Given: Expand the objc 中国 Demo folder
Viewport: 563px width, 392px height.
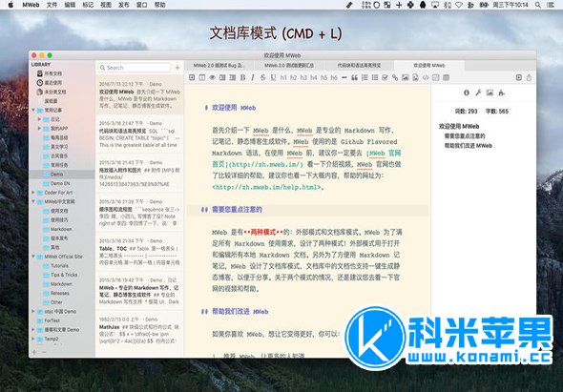Looking at the screenshot, I should [33, 311].
